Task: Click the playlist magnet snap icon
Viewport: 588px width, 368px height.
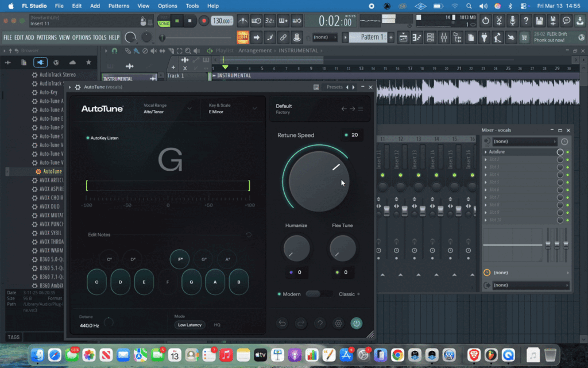Action: pyautogui.click(x=114, y=51)
